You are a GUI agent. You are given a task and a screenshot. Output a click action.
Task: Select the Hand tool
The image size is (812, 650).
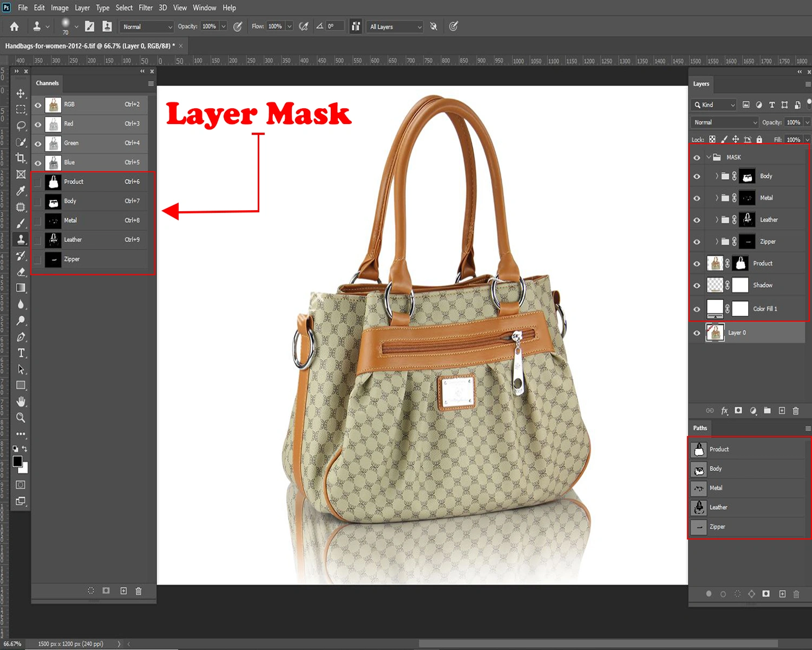click(x=21, y=401)
